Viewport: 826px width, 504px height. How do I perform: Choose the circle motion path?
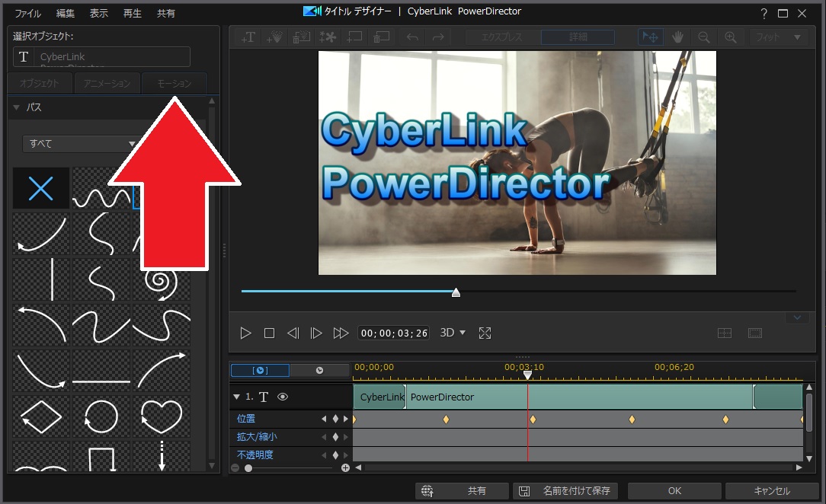click(101, 416)
